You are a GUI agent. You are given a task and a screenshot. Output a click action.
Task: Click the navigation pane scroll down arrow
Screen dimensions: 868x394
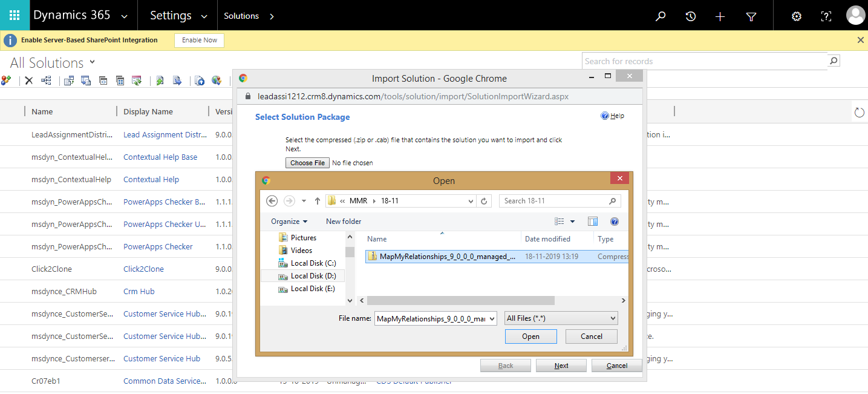click(350, 301)
